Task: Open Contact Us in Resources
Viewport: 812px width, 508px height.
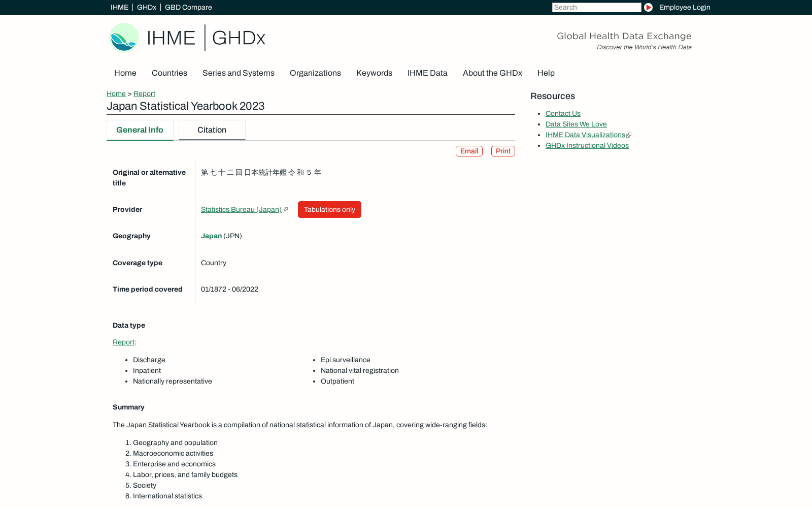Action: pos(563,114)
